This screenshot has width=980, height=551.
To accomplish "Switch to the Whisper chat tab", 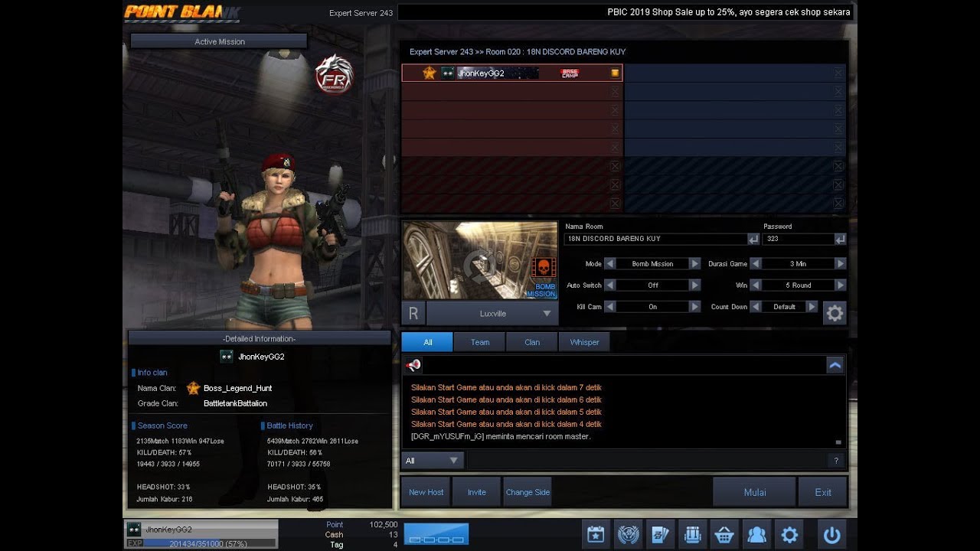I will tap(584, 342).
